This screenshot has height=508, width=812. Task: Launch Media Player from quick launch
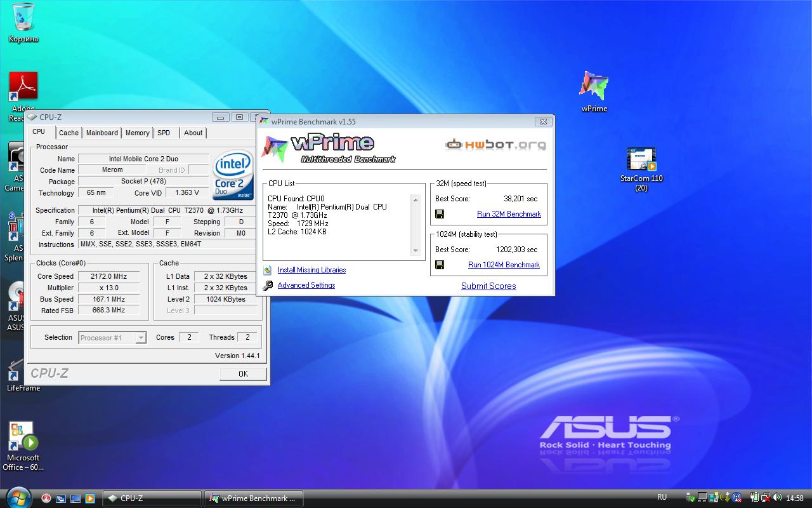coord(90,498)
